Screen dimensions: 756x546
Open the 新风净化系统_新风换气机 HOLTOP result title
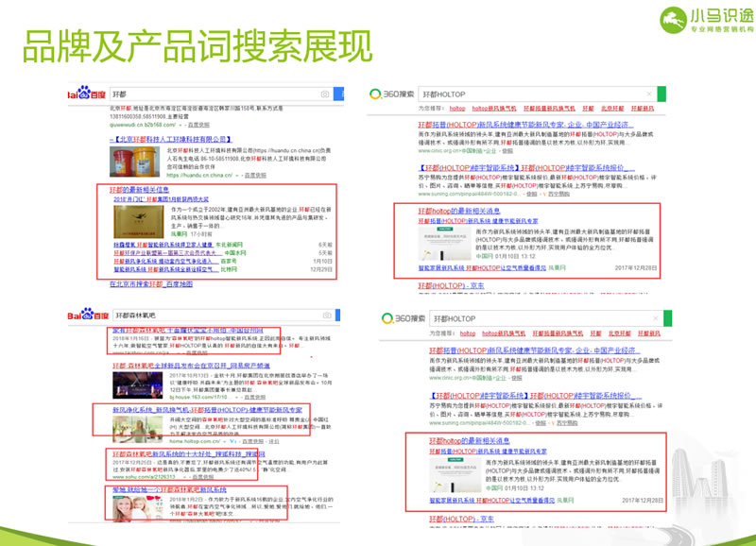pyautogui.click(x=207, y=410)
